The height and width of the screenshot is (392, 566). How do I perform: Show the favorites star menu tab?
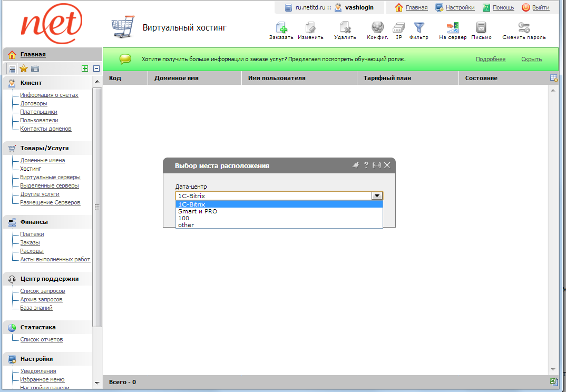click(x=24, y=68)
